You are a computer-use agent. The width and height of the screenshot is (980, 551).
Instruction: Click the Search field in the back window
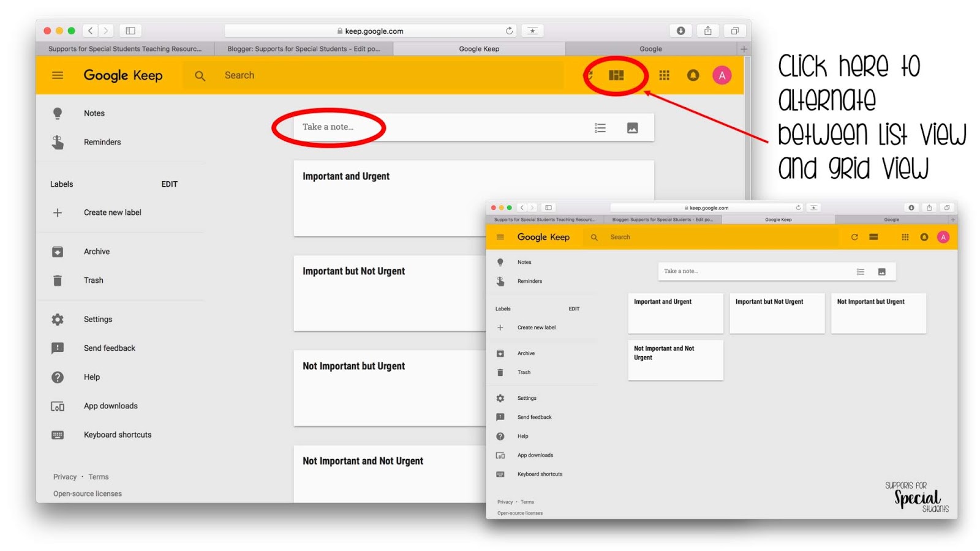(374, 75)
